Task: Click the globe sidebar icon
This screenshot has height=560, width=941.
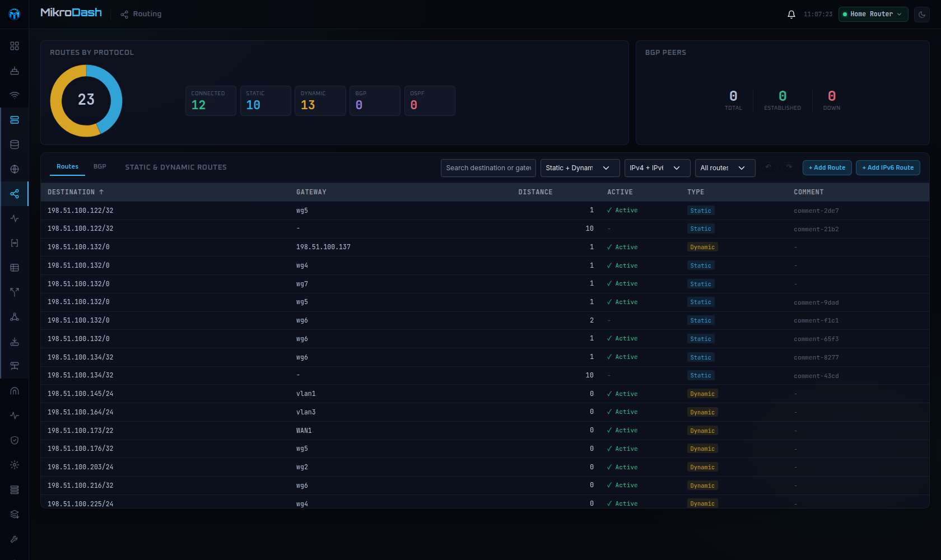Action: tap(15, 169)
